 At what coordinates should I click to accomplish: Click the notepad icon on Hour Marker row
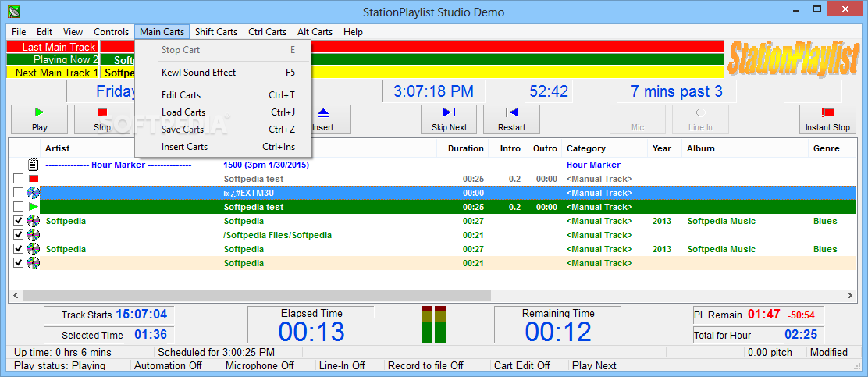[x=34, y=165]
